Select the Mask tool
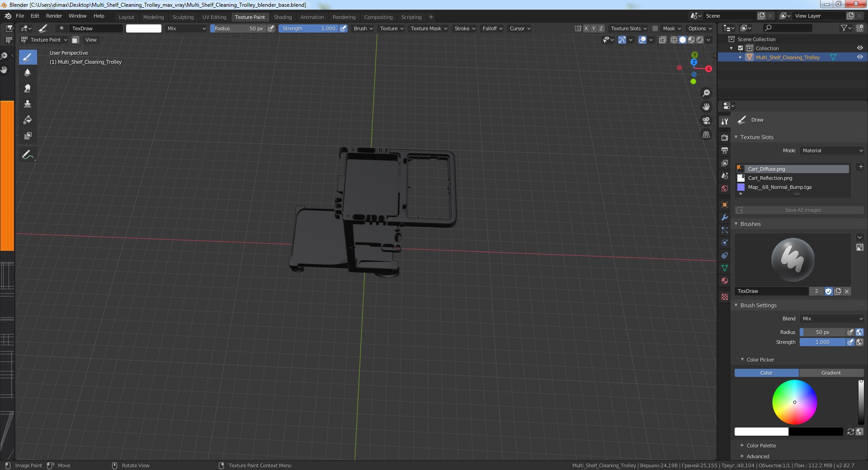The height and width of the screenshot is (470, 868). pos(28,136)
